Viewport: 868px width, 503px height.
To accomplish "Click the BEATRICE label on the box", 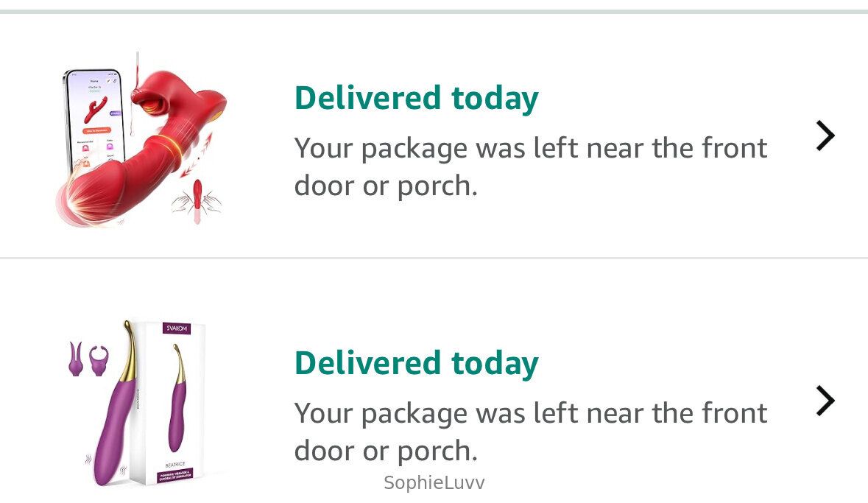I will [x=176, y=465].
